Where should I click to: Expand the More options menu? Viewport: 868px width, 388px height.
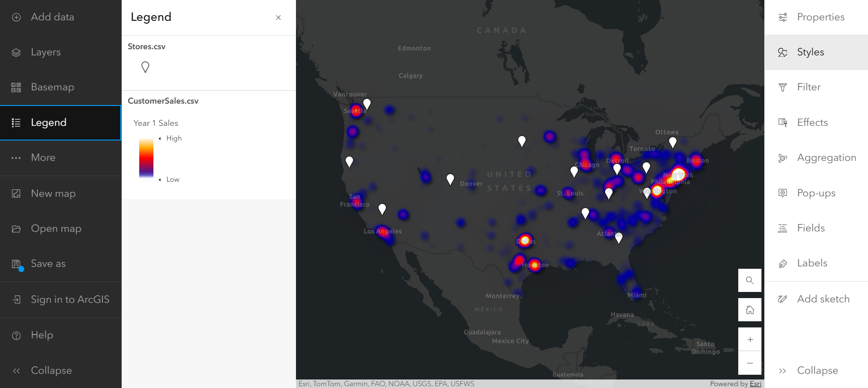pos(43,158)
